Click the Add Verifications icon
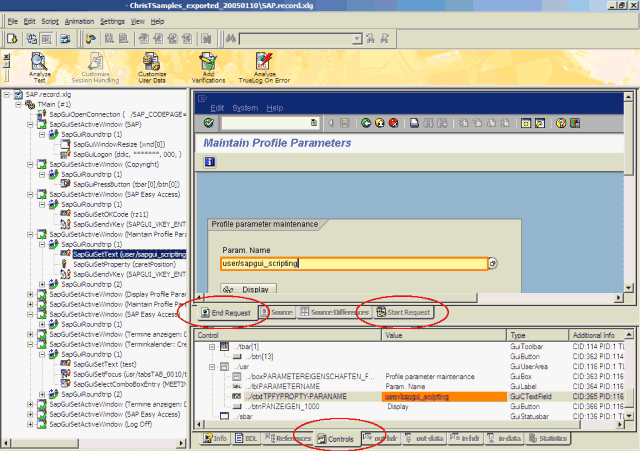Screen dimensions: 640x451 coord(208,67)
